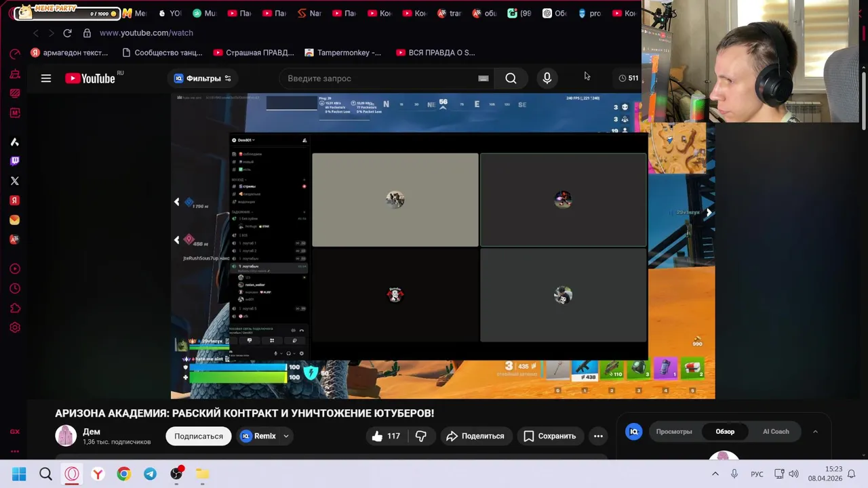
Task: Open the Дем channel avatar
Action: [x=66, y=436]
